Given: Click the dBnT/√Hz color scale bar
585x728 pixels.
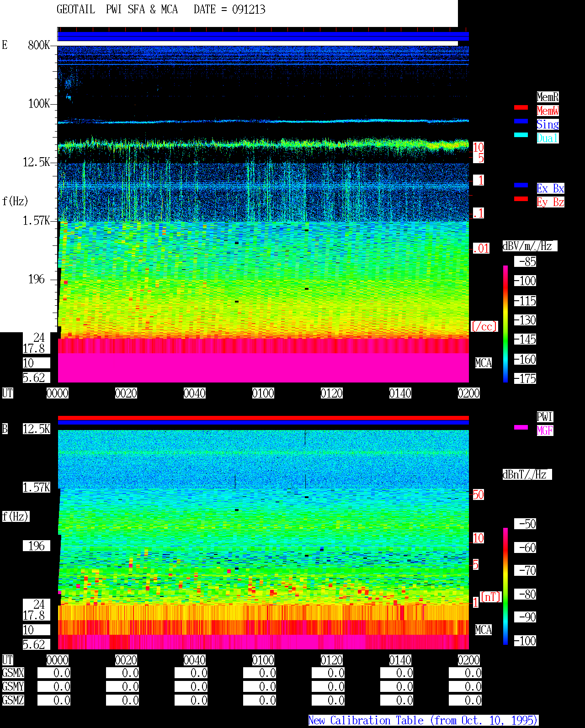Looking at the screenshot, I should 505,586.
